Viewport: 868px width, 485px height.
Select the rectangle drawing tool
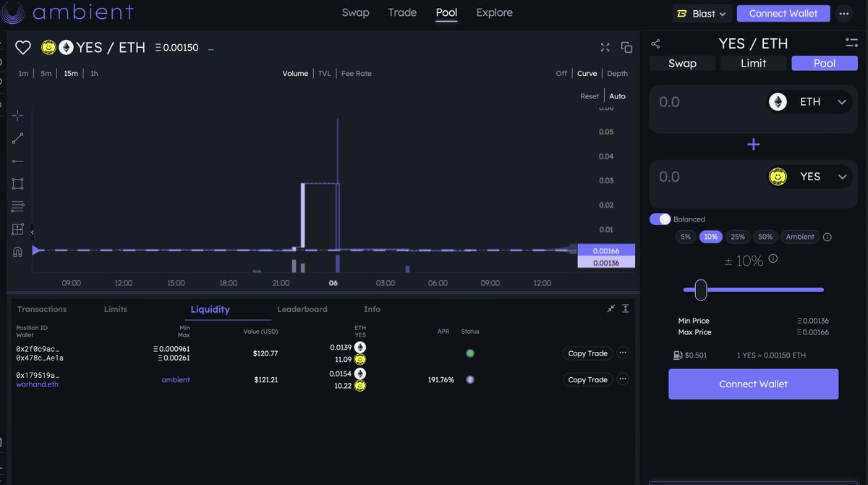[18, 184]
